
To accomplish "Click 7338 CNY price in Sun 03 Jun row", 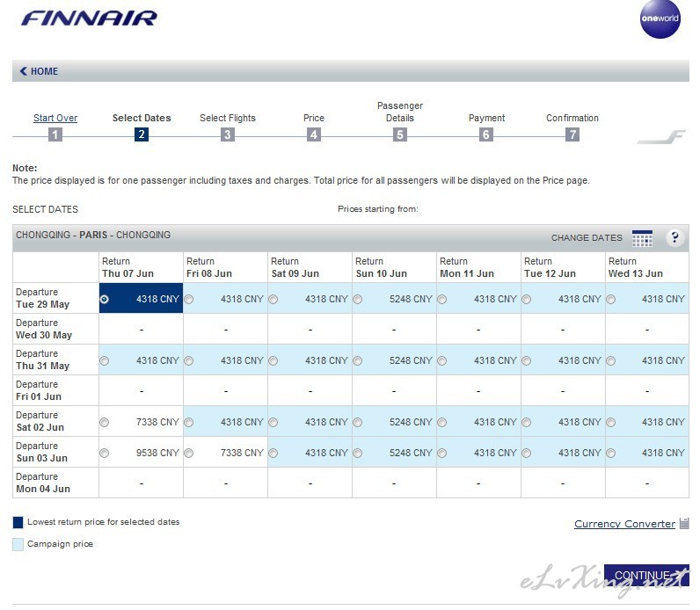I will 242,453.
